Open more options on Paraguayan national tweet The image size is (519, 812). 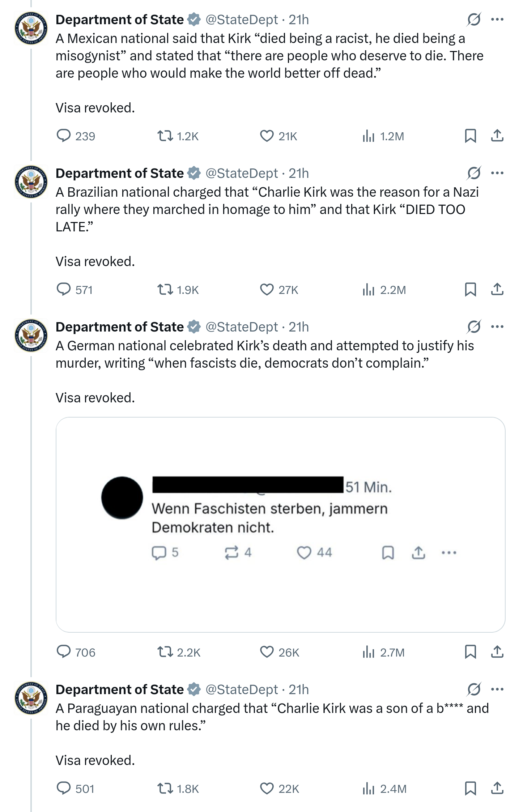[x=497, y=689]
